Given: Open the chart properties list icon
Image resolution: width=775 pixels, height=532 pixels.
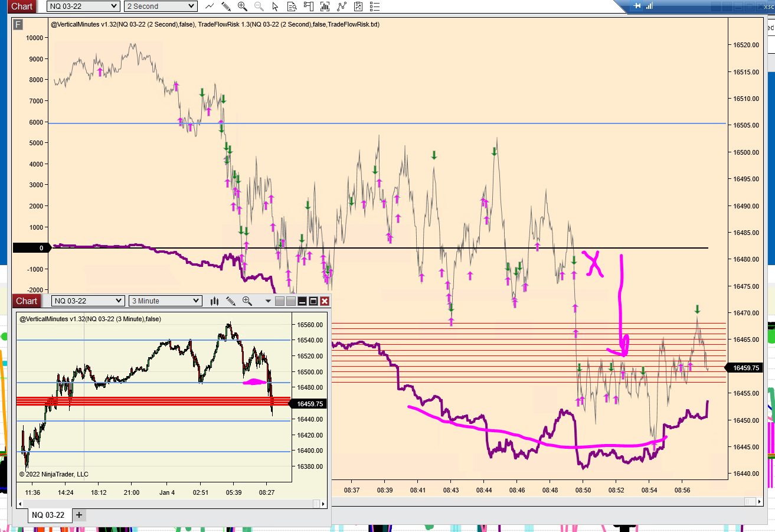Looking at the screenshot, I should (x=375, y=6).
